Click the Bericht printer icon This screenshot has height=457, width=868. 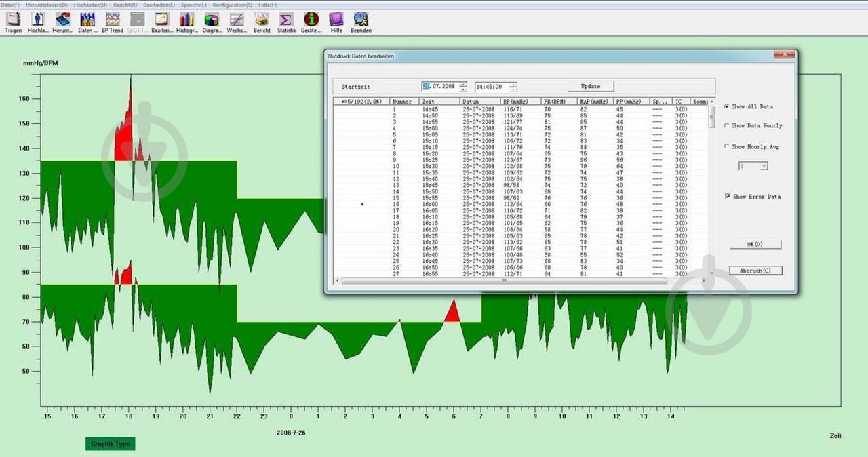point(262,20)
